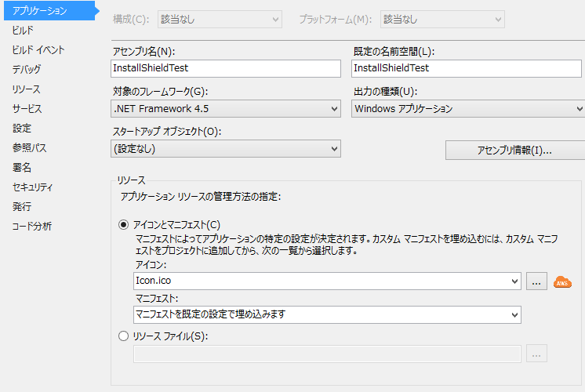This screenshot has width=585, height=392.
Task: Click the アセンブリ名 text field
Action: point(225,68)
